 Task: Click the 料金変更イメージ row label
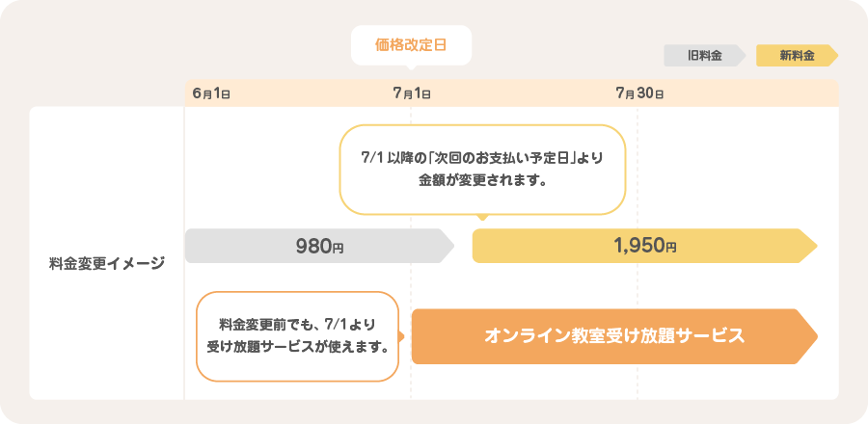(x=107, y=263)
